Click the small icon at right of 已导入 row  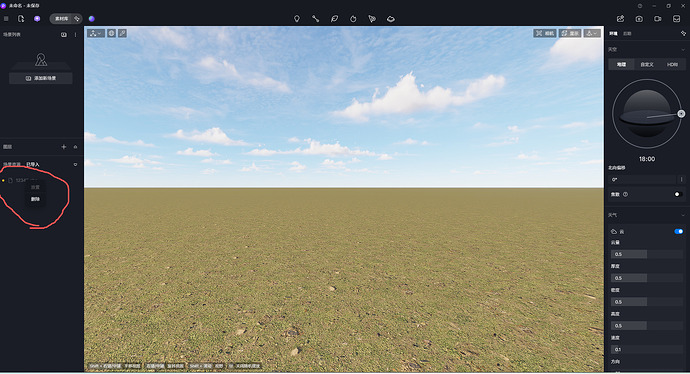[75, 165]
